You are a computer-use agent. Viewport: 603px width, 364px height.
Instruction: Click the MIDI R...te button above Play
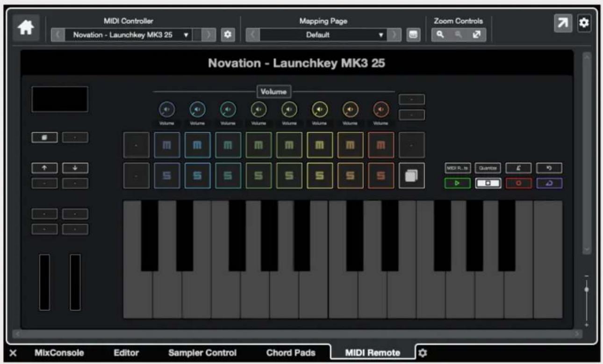[457, 168]
